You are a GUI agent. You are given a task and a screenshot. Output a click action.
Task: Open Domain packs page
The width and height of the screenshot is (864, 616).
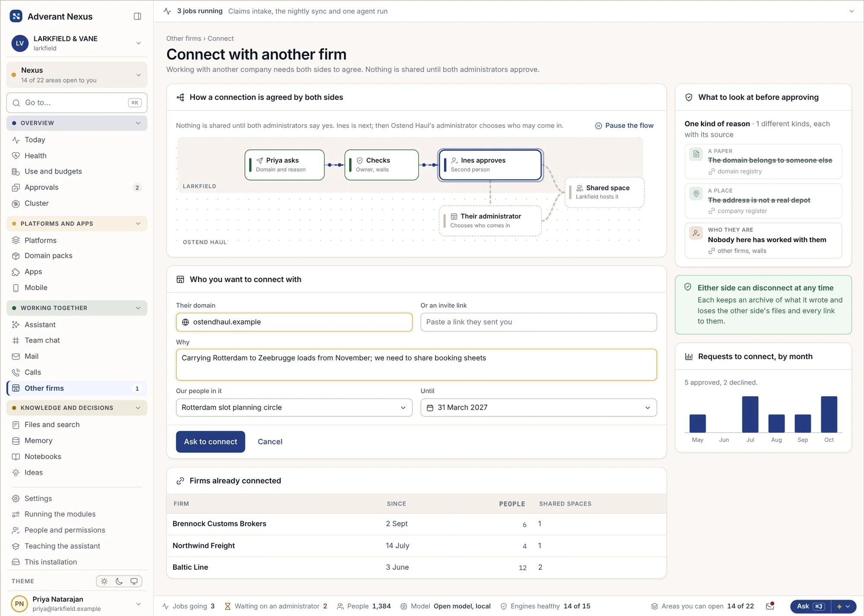[x=77, y=256]
